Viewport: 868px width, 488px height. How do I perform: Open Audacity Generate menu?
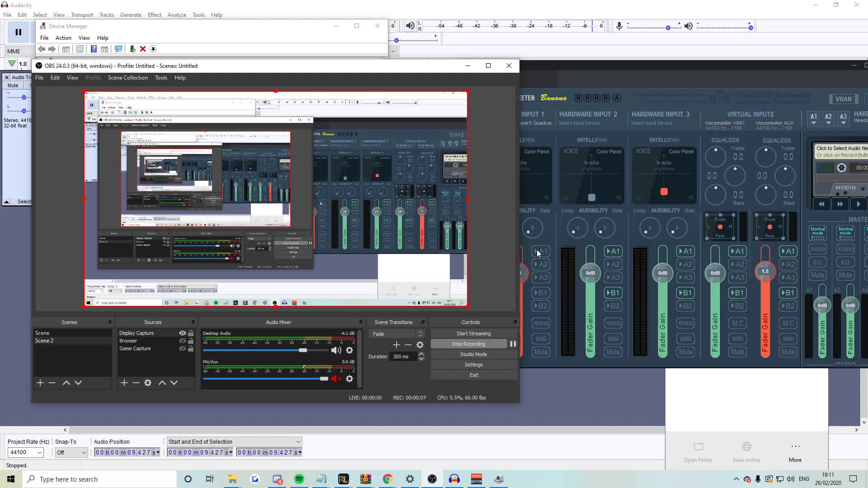click(131, 15)
